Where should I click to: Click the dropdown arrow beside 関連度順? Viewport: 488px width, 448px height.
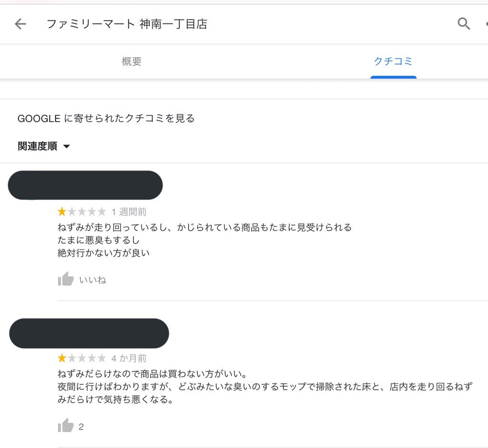67,146
